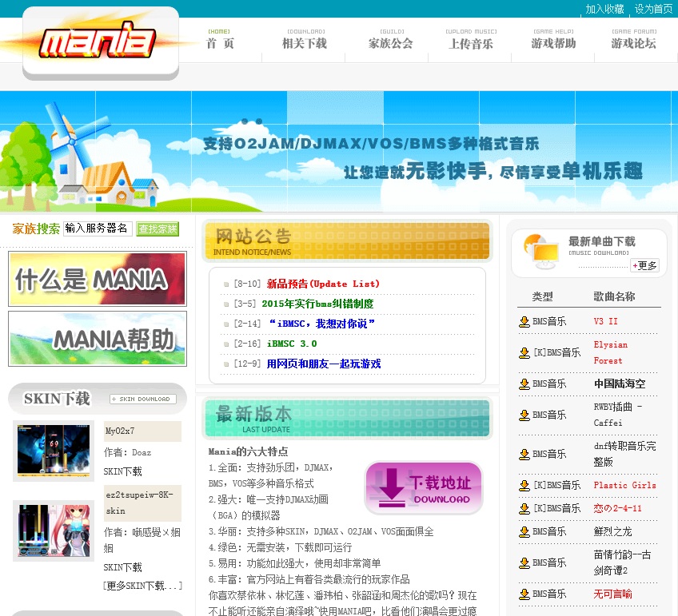Click the download icon beside Plastic Girls

pos(524,486)
